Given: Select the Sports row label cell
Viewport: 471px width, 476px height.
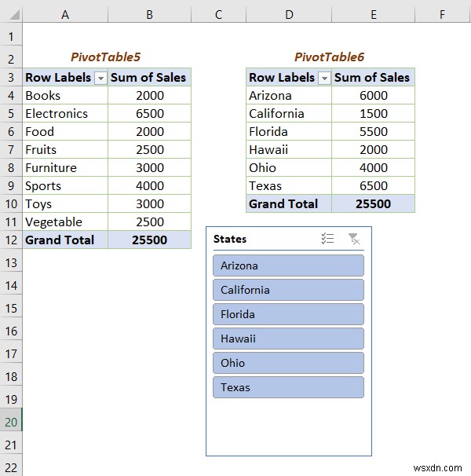Looking at the screenshot, I should (x=65, y=186).
